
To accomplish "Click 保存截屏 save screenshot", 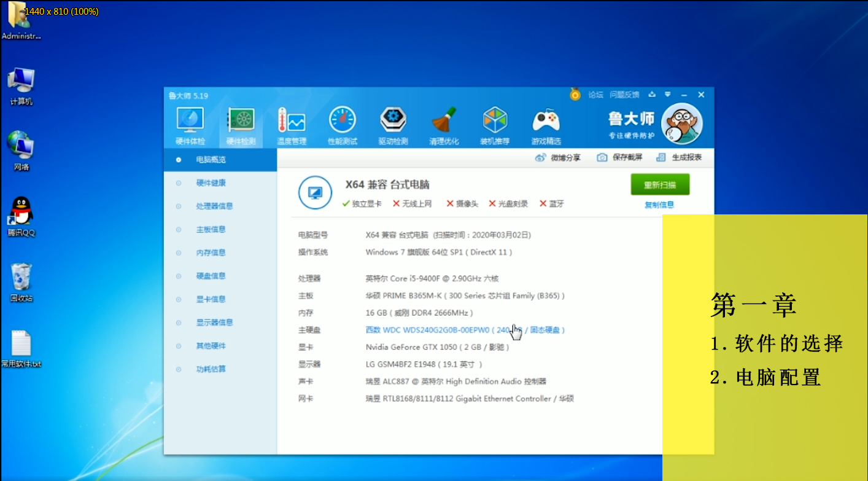I will pos(619,157).
